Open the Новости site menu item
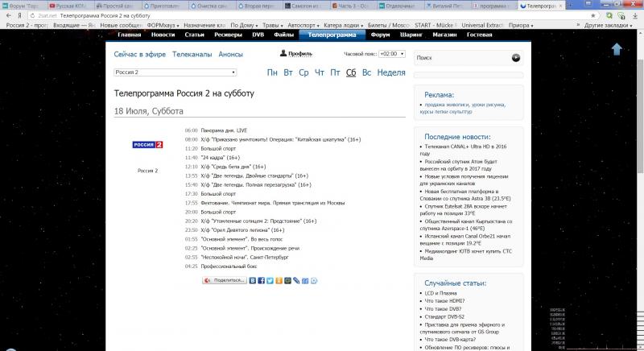The height and width of the screenshot is (351, 644). click(163, 35)
